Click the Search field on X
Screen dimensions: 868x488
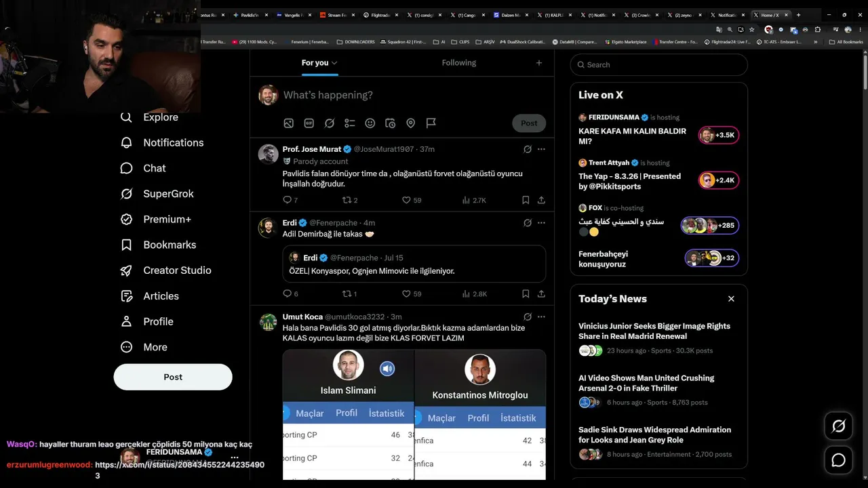[659, 65]
